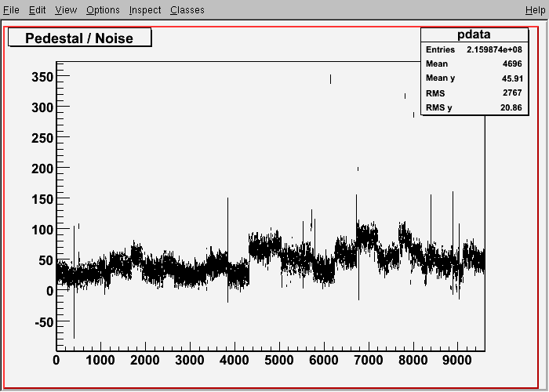Click the Mean value 4696
The image size is (549, 392).
pyautogui.click(x=512, y=64)
